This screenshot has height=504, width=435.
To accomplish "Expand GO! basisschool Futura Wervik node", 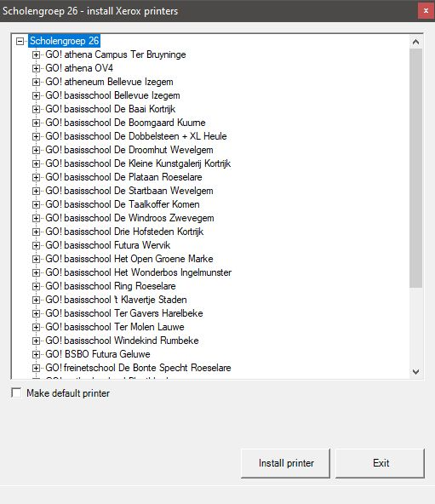I will (x=36, y=245).
